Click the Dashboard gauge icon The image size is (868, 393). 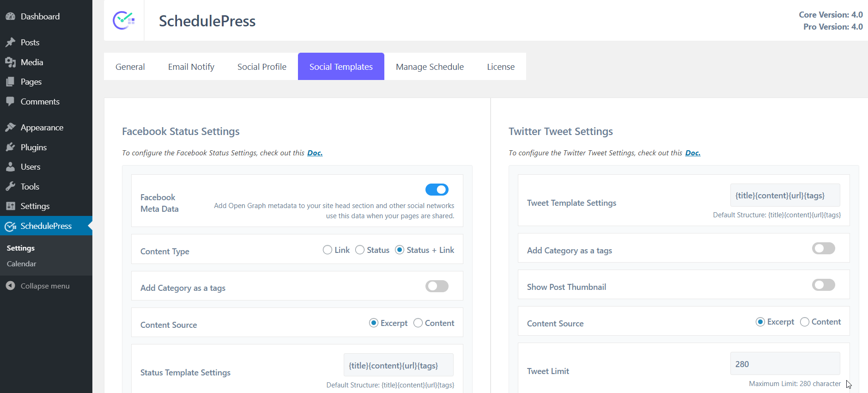point(10,17)
